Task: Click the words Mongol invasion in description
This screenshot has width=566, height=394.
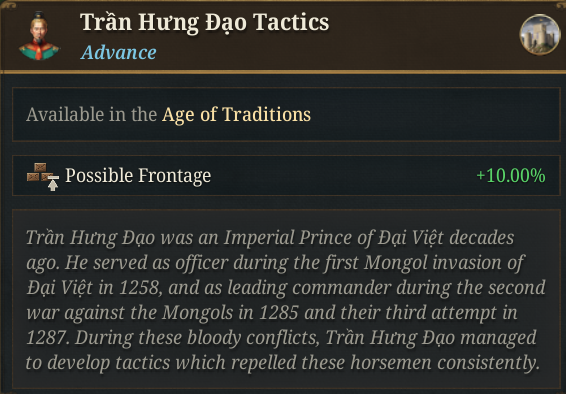Action: (432, 263)
